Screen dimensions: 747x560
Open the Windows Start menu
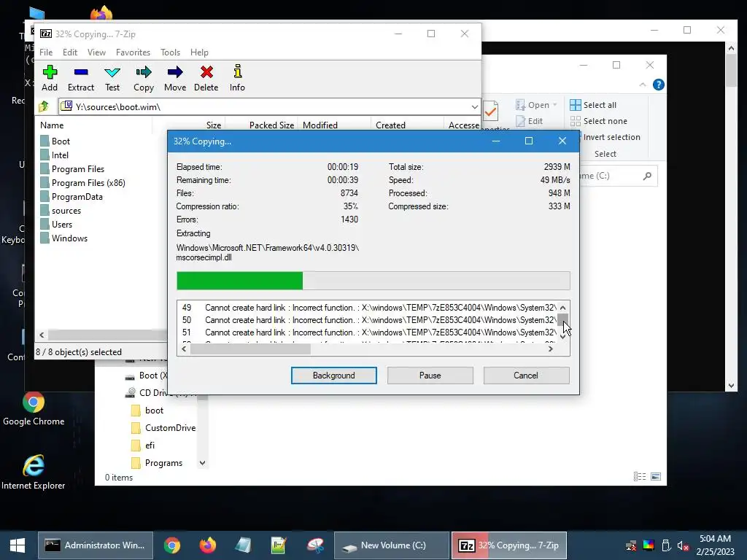pos(18,545)
